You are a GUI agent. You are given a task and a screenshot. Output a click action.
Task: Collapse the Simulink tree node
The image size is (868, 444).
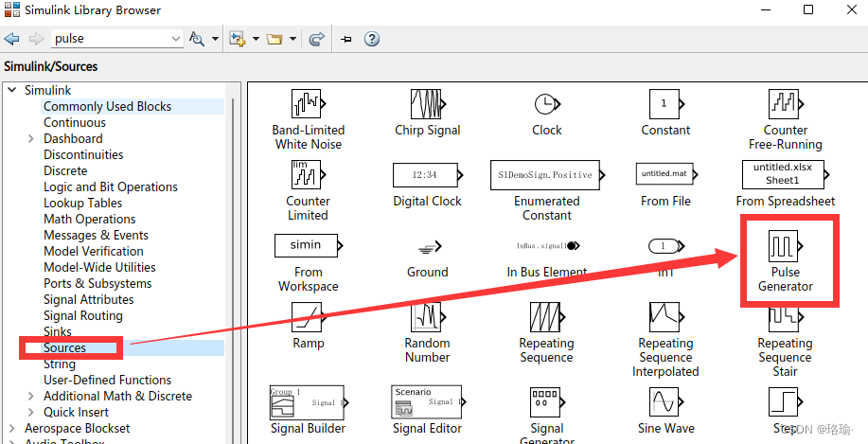pos(12,90)
